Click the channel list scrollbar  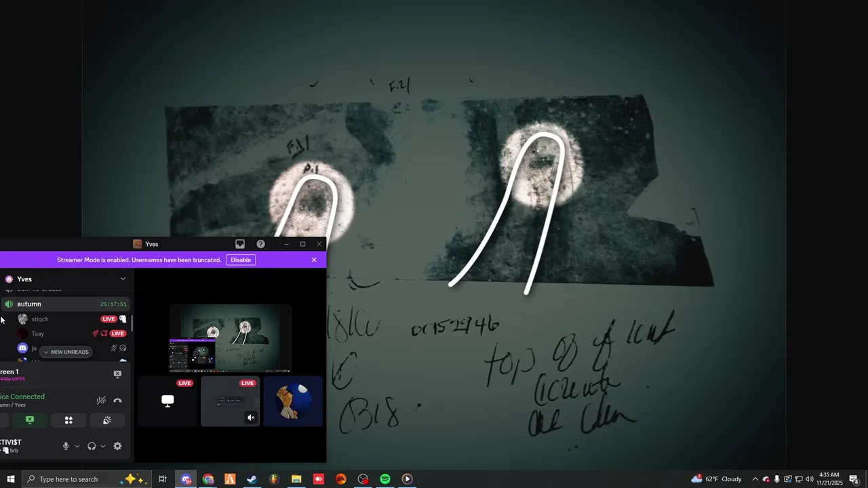[x=132, y=323]
